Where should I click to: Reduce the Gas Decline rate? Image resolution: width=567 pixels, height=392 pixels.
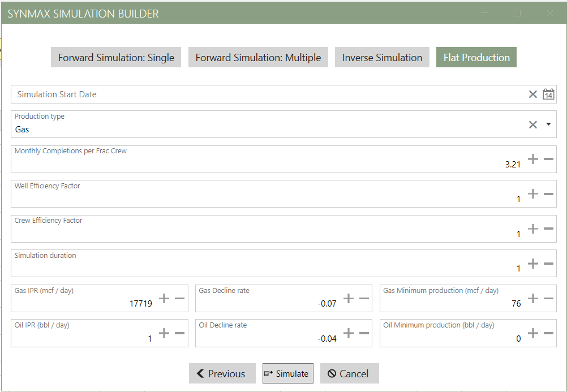click(x=364, y=298)
